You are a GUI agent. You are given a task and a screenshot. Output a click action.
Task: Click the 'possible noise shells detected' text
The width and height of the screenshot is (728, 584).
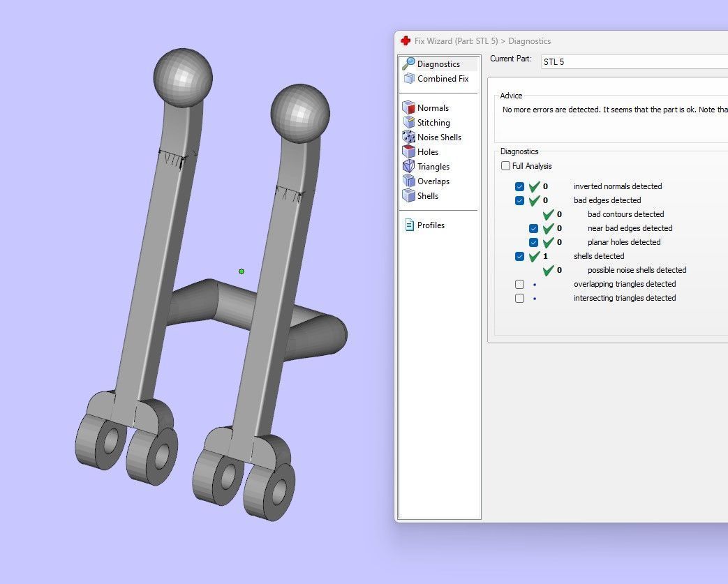pyautogui.click(x=637, y=270)
